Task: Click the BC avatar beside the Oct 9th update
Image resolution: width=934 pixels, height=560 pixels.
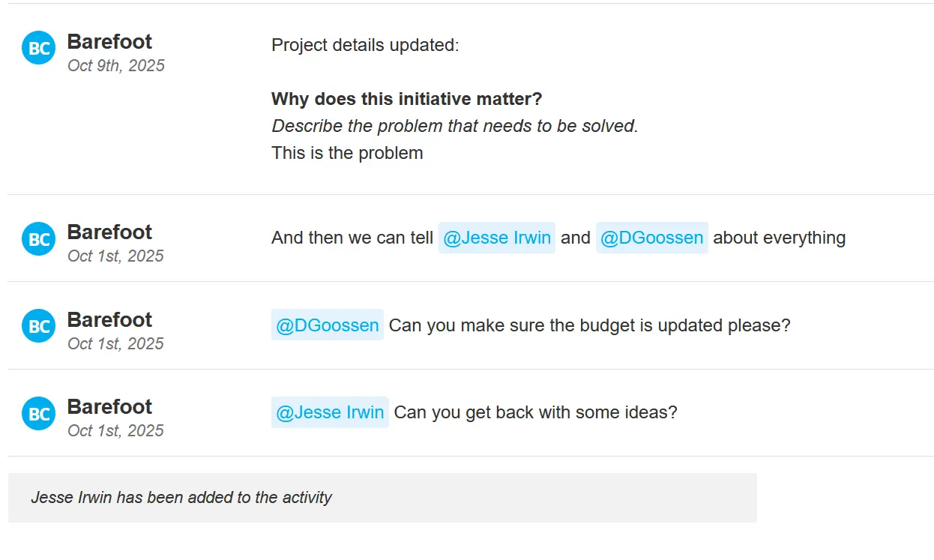Action: (x=38, y=47)
